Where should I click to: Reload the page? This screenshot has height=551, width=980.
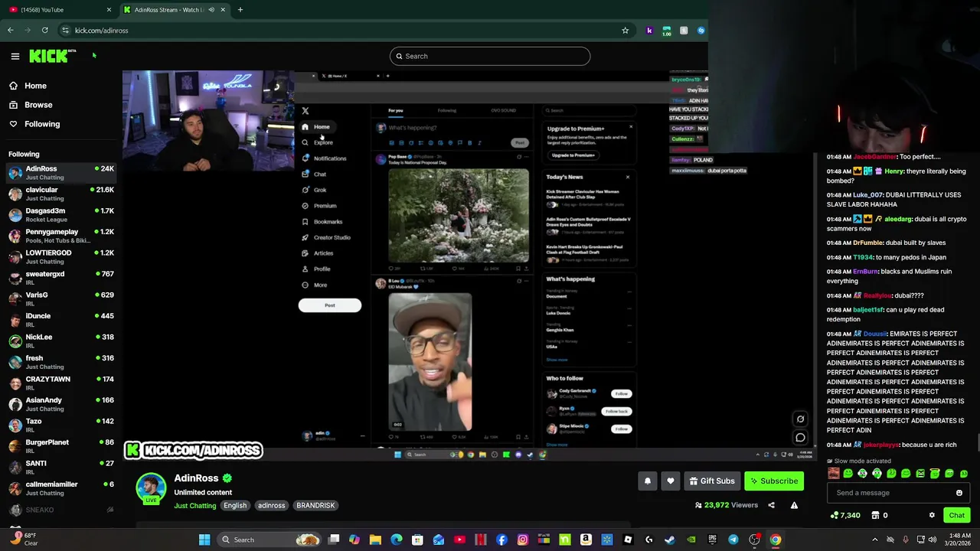(x=45, y=31)
